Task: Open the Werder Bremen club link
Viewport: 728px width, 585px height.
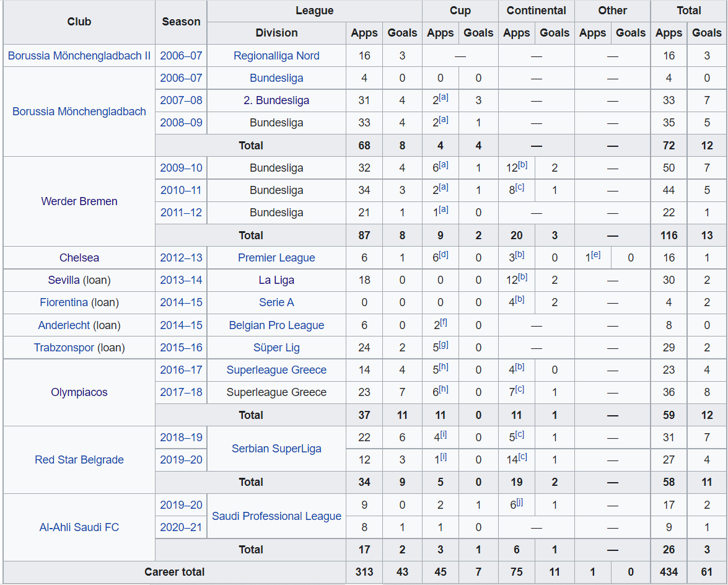Action: (79, 201)
